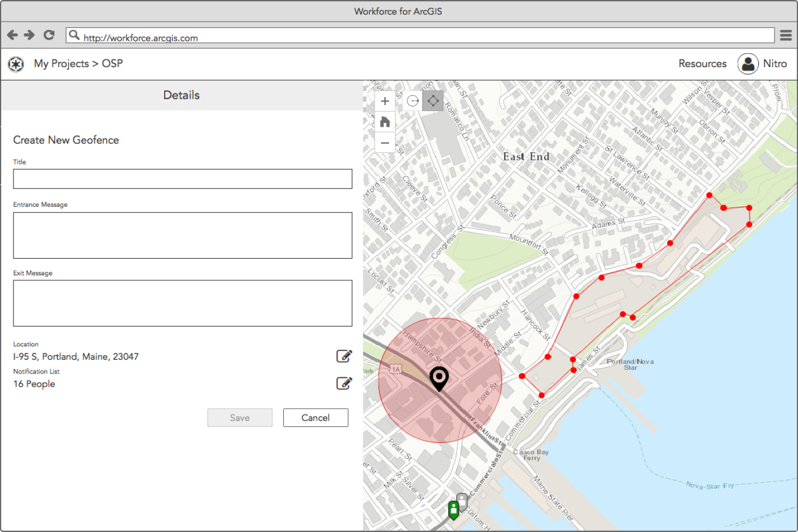This screenshot has width=798, height=532.
Task: Zoom out on the map
Action: pos(384,142)
